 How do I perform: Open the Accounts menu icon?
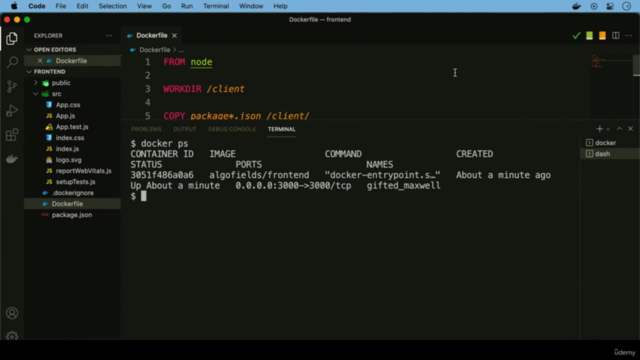(12, 313)
